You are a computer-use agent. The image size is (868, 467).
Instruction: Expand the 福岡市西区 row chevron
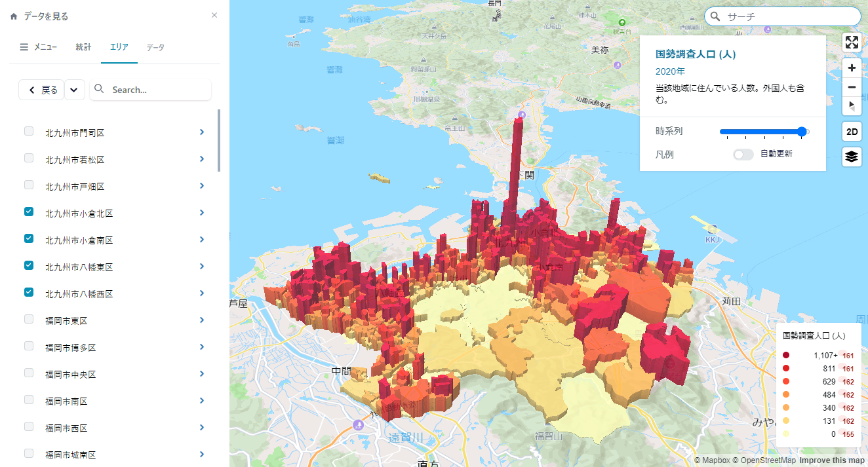[202, 428]
